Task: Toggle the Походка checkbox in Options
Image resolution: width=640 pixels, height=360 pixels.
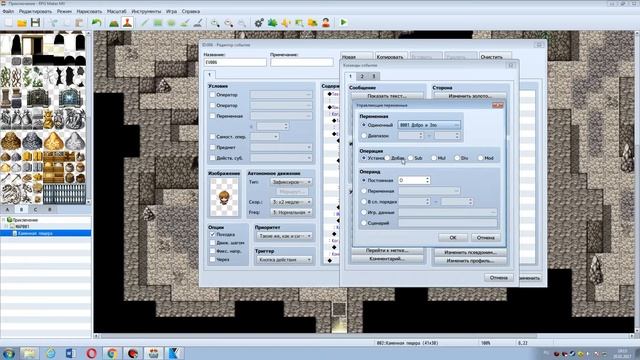Action: (x=212, y=234)
